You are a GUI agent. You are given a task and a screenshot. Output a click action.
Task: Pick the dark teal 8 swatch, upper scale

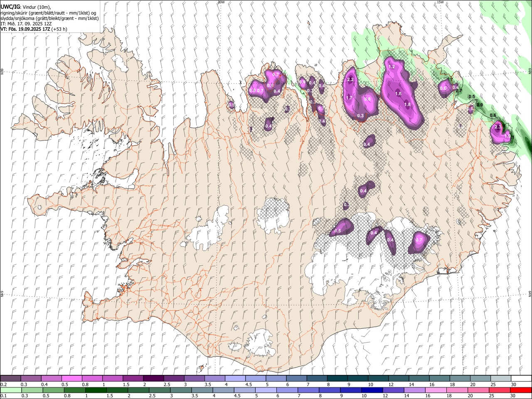click(337, 378)
